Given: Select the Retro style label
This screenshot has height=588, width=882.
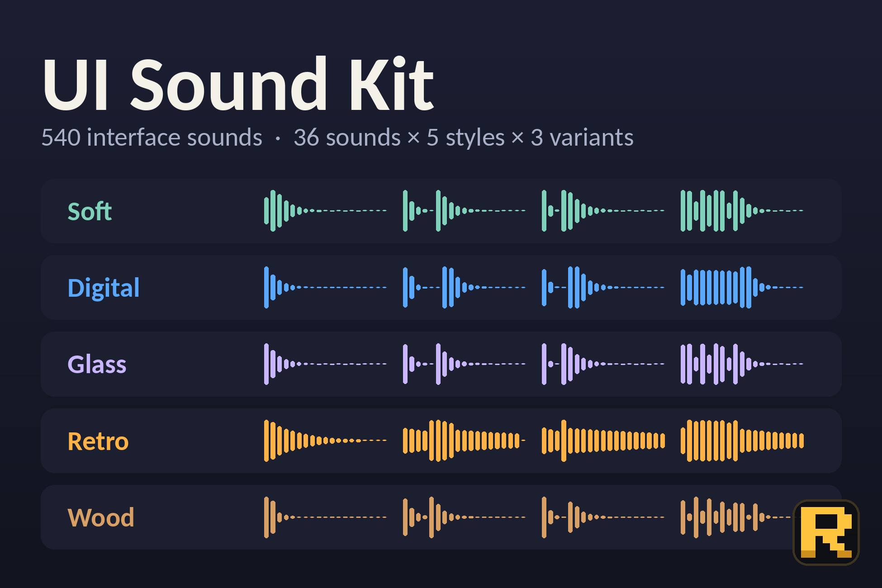Looking at the screenshot, I should (98, 441).
